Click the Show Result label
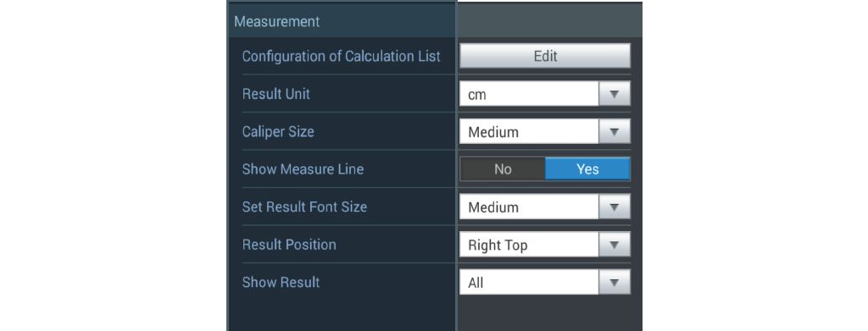868x331 pixels. pyautogui.click(x=281, y=282)
